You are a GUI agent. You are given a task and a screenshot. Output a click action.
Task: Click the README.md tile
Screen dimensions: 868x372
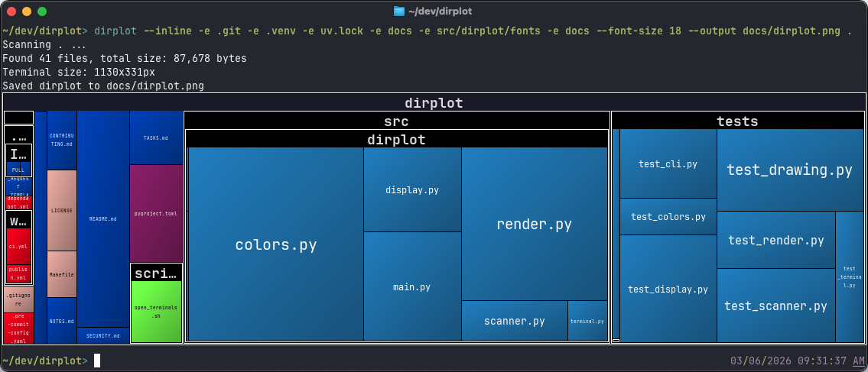pyautogui.click(x=103, y=219)
